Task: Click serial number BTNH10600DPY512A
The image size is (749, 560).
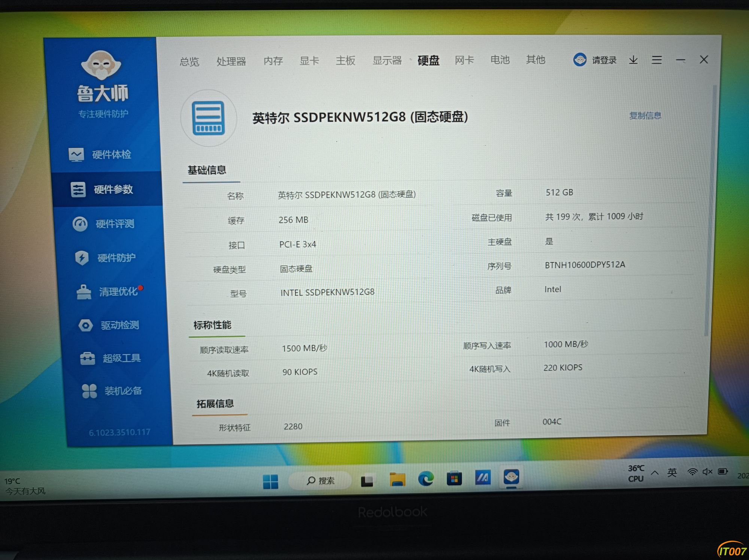Action: click(x=585, y=265)
